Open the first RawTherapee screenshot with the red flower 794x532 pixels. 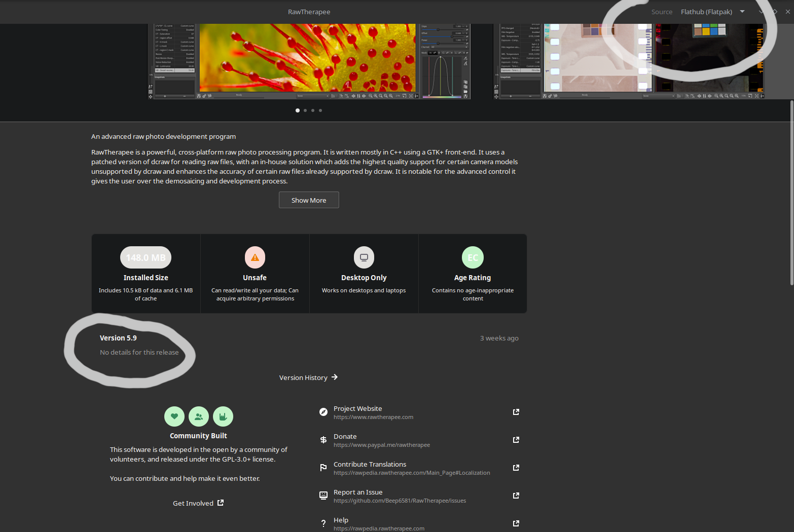pyautogui.click(x=309, y=61)
